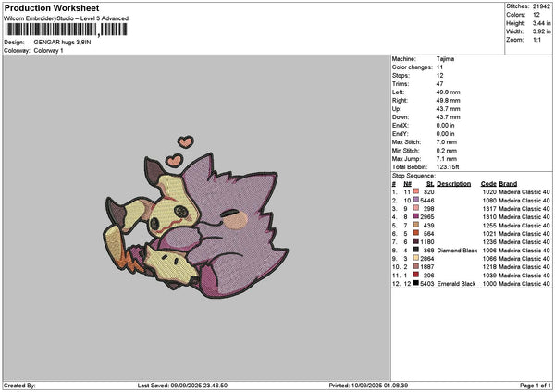Click the 'St.' column header
The height and width of the screenshot is (392, 555).
click(x=430, y=184)
